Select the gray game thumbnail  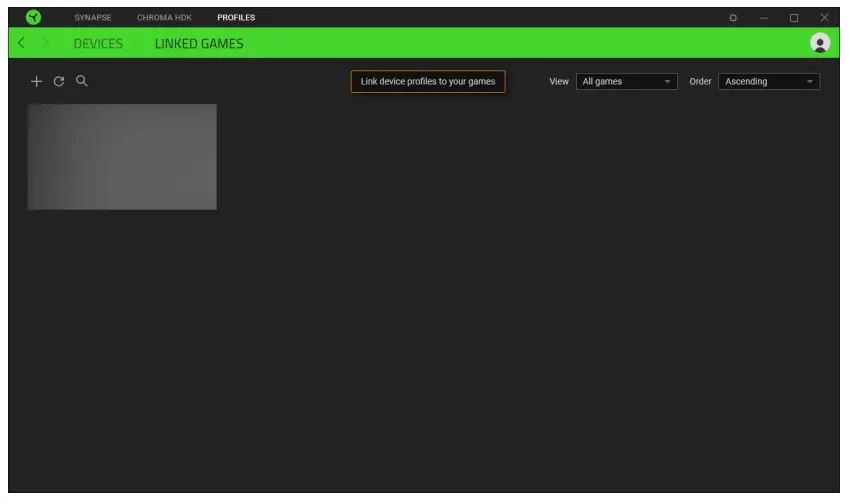coord(122,157)
